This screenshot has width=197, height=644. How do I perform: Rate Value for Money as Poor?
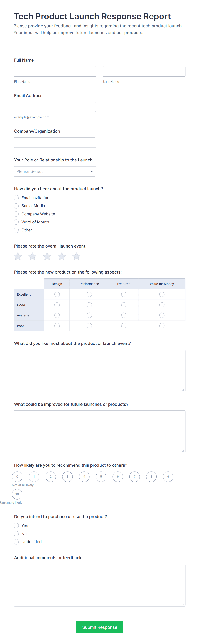click(x=162, y=326)
